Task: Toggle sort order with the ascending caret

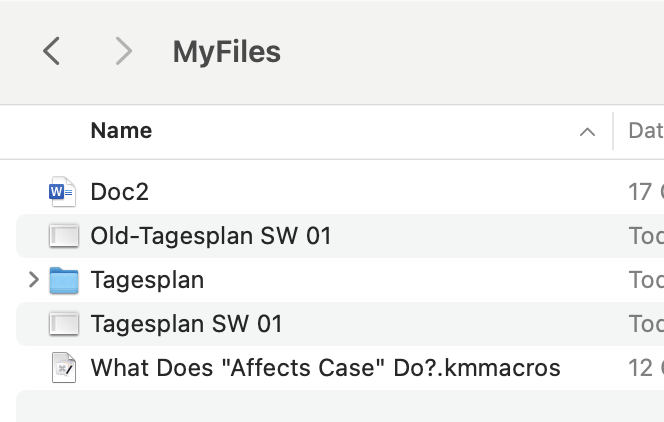Action: pyautogui.click(x=587, y=132)
